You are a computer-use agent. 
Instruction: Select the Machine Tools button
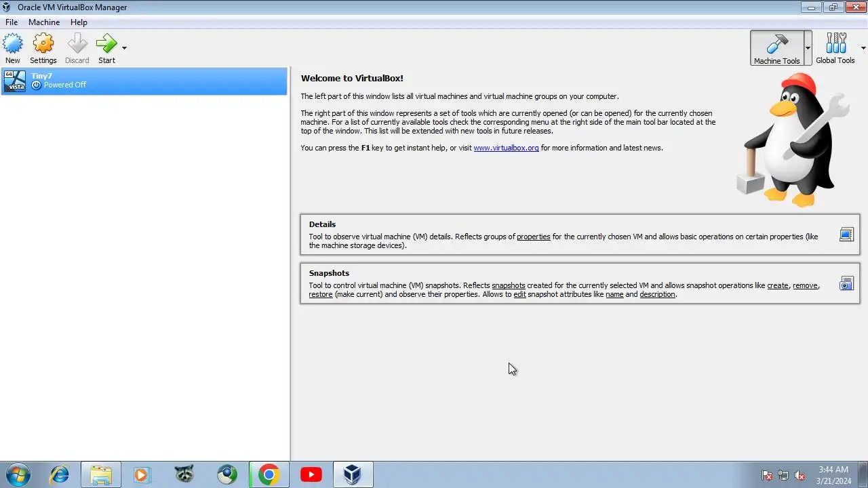point(777,48)
